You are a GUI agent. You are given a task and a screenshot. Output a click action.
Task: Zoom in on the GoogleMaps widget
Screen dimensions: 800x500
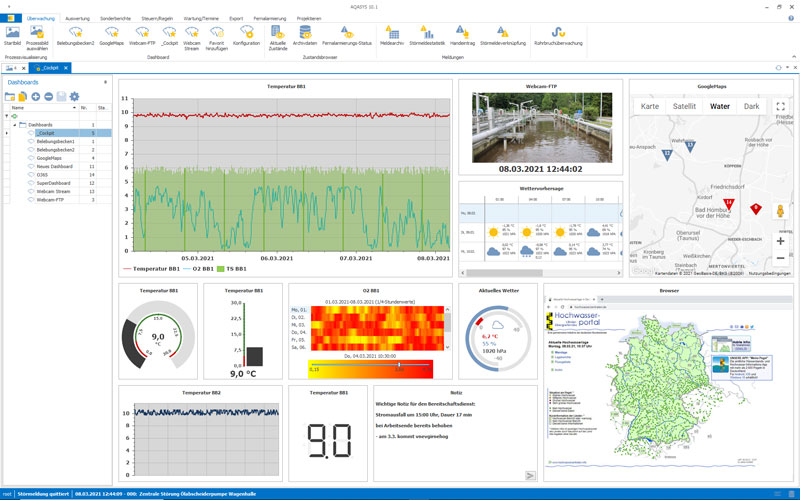tap(780, 241)
